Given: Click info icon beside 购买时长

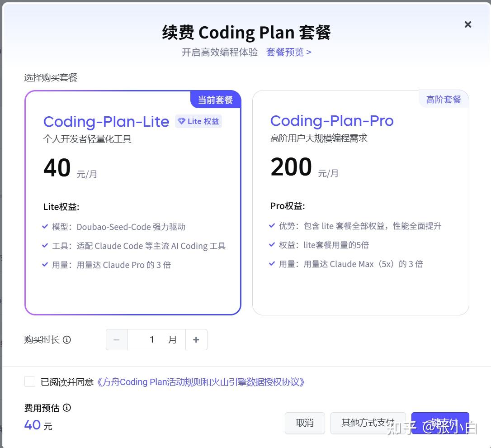Looking at the screenshot, I should coord(67,339).
